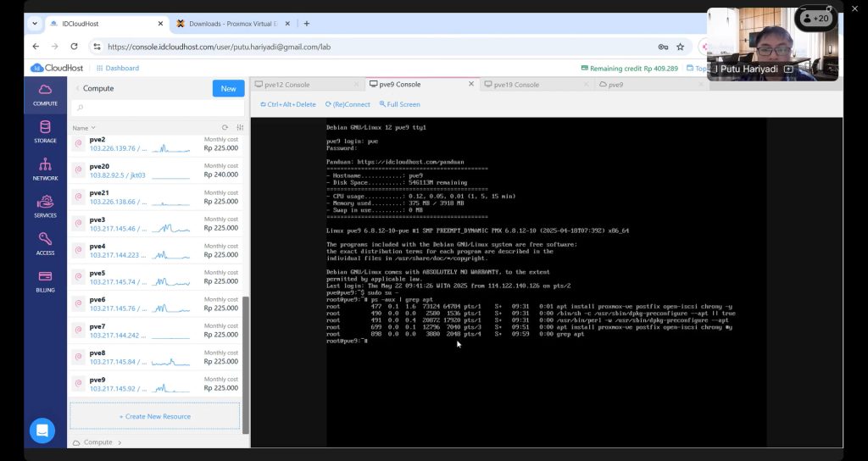Click Putu Hariyadi video thumbnail
The height and width of the screenshot is (461, 868).
pyautogui.click(x=772, y=44)
